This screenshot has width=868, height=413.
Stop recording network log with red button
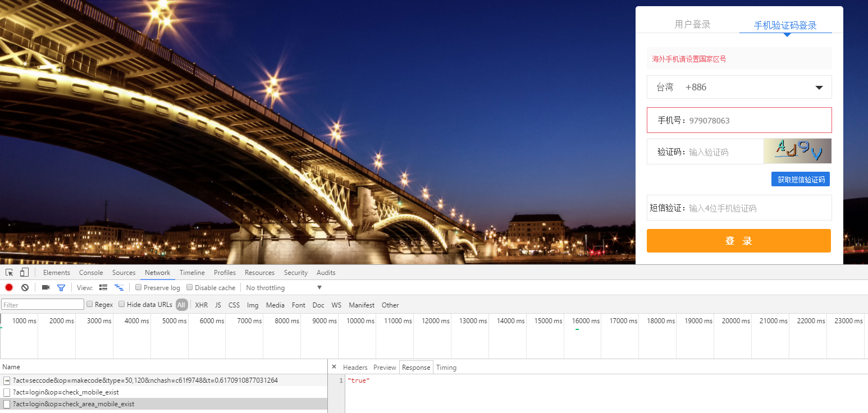[9, 287]
